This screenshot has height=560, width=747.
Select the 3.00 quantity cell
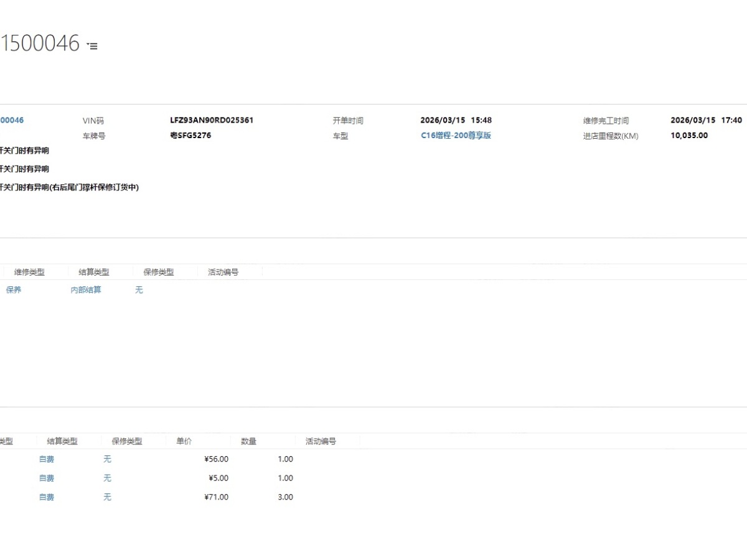coord(285,497)
